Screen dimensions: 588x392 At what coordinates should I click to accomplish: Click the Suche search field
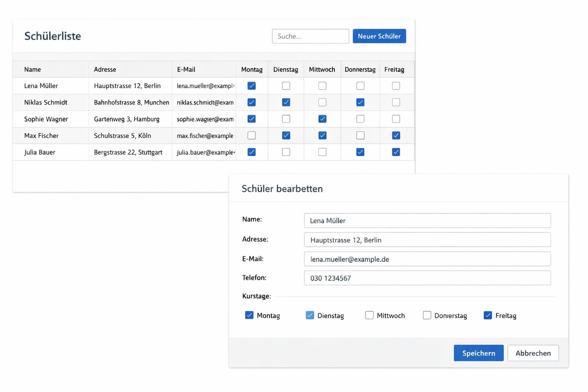point(310,36)
